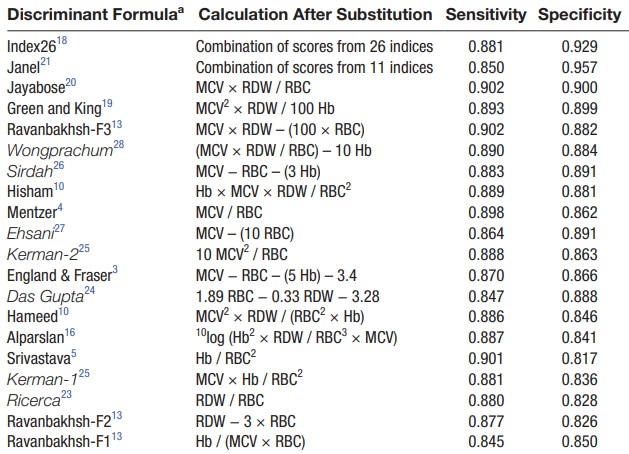The height and width of the screenshot is (454, 629).
Task: Select Jayabose sensitivity value 0.902
Action: [x=486, y=88]
